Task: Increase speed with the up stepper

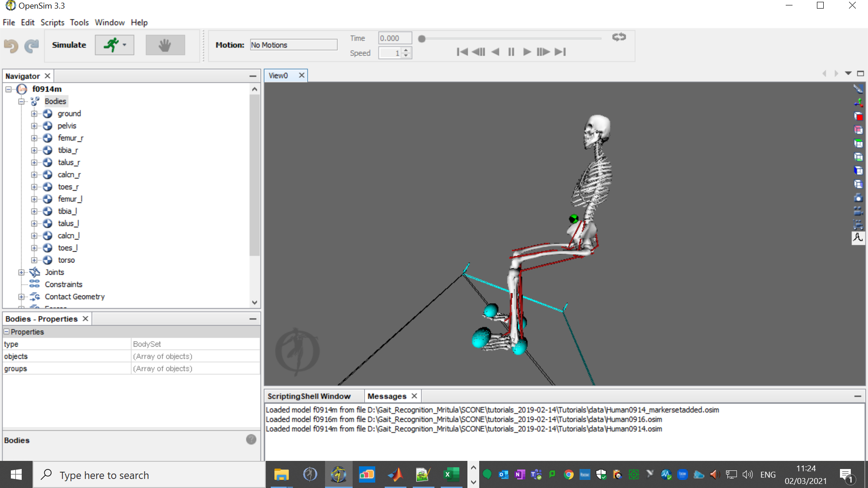Action: pyautogui.click(x=406, y=50)
